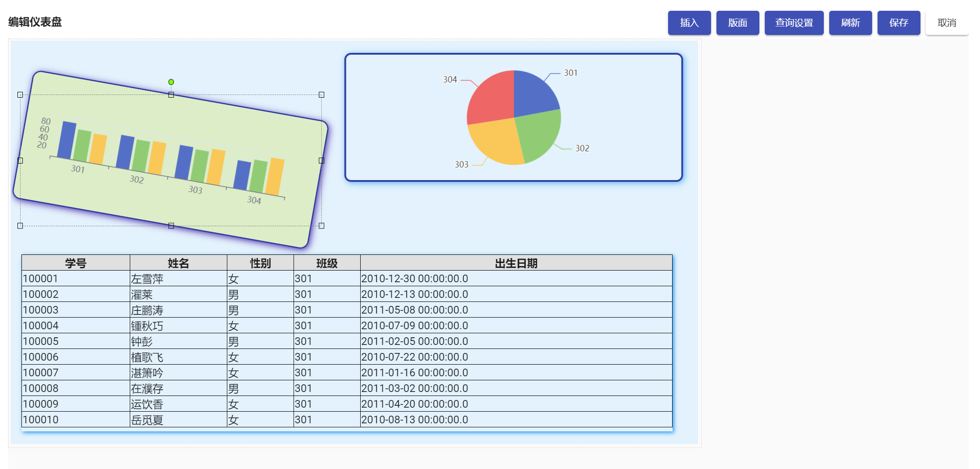Click the 插入 button

[689, 23]
